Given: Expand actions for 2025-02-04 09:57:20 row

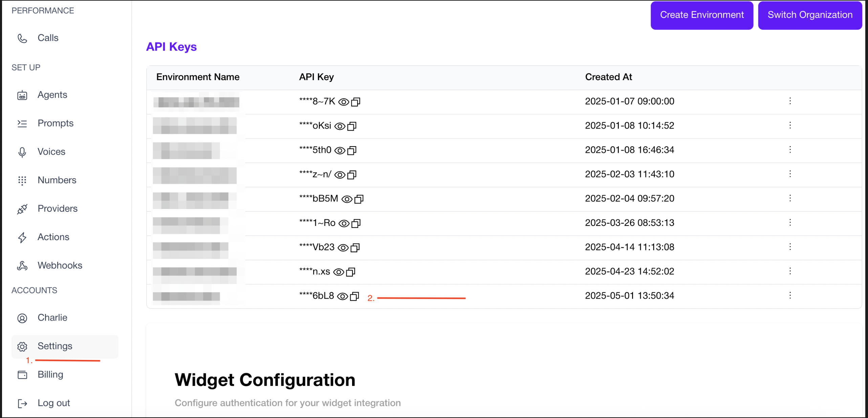Looking at the screenshot, I should [x=790, y=199].
